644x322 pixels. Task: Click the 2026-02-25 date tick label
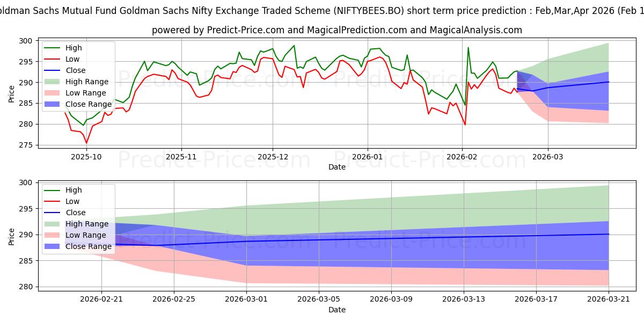tap(174, 299)
